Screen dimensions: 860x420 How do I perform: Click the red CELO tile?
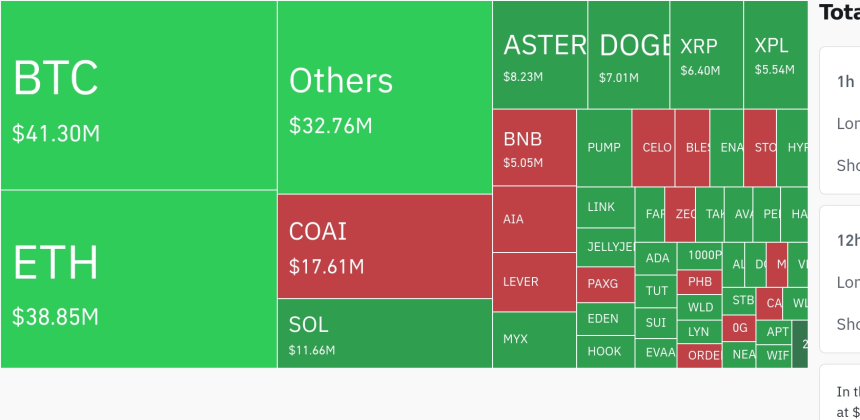click(654, 147)
